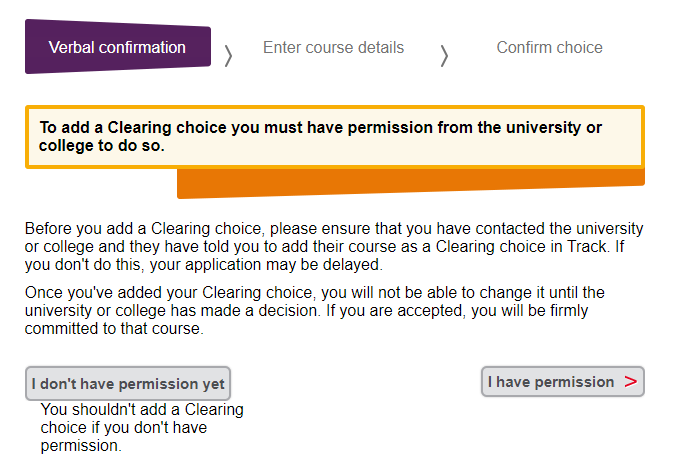Click the orange bar beneath the warning
The height and width of the screenshot is (476, 676).
point(410,183)
